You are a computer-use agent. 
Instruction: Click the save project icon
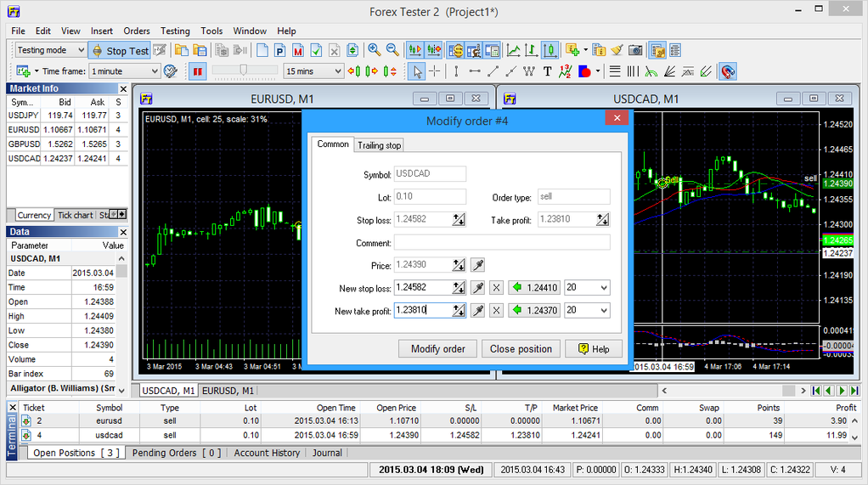coord(200,51)
